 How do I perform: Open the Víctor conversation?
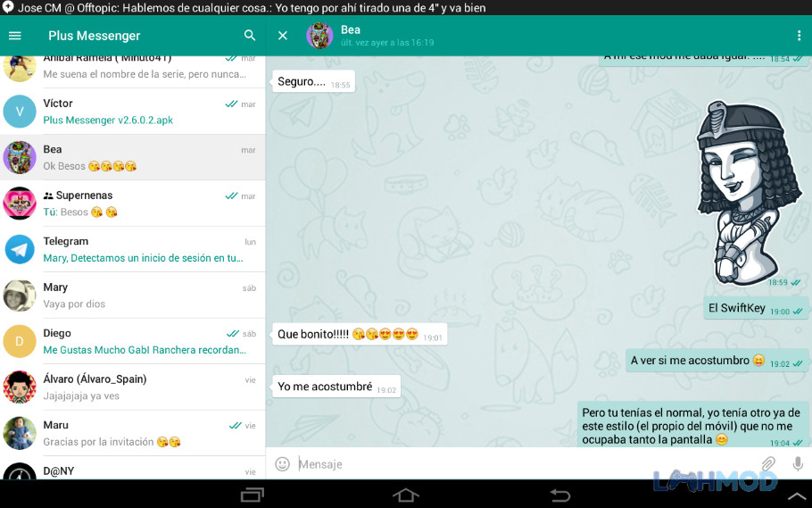pos(133,112)
